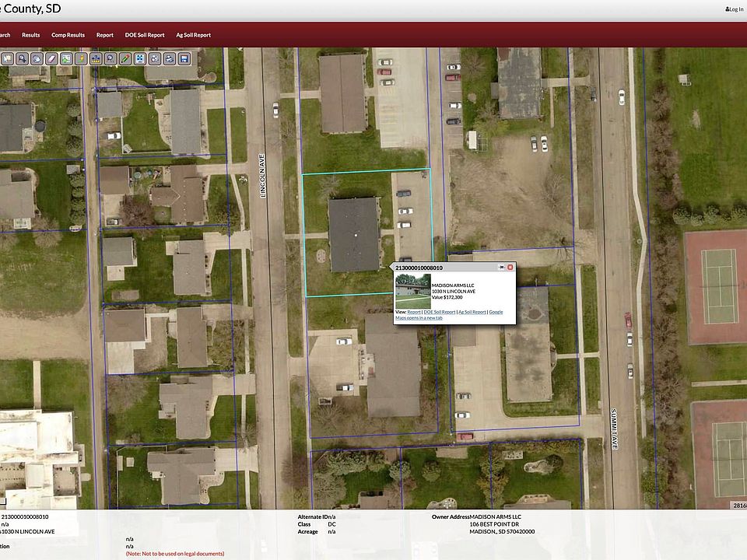Activate the yellow street view person tool
The image size is (747, 560).
coord(81,58)
